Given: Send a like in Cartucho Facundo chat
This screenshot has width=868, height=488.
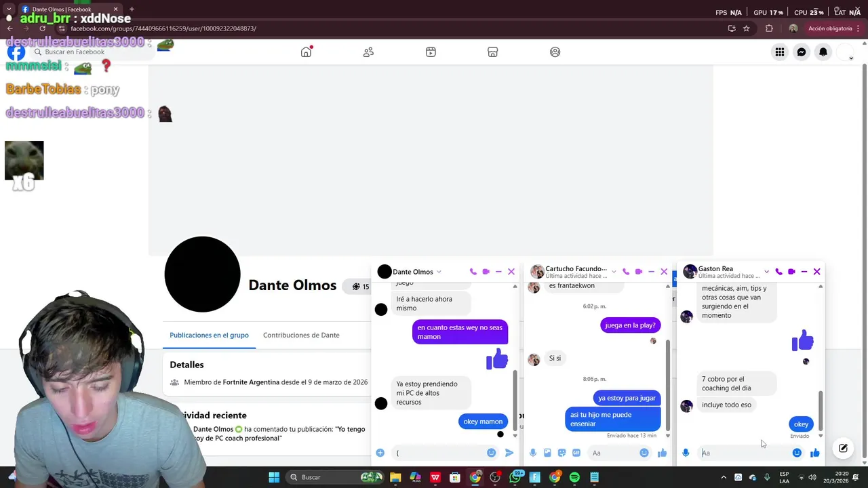Looking at the screenshot, I should [662, 453].
